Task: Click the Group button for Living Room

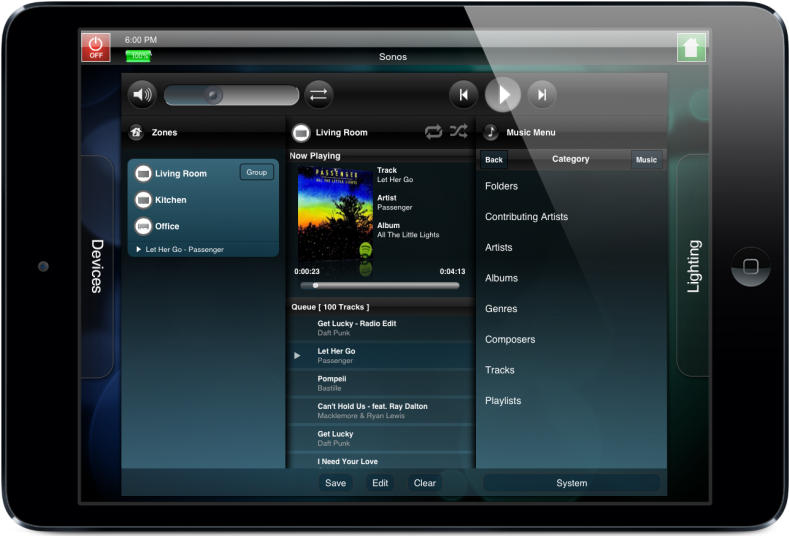Action: pyautogui.click(x=257, y=172)
